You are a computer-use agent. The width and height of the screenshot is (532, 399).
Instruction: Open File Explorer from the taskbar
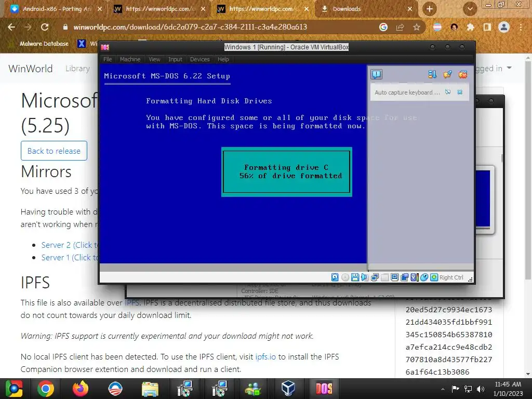point(150,389)
